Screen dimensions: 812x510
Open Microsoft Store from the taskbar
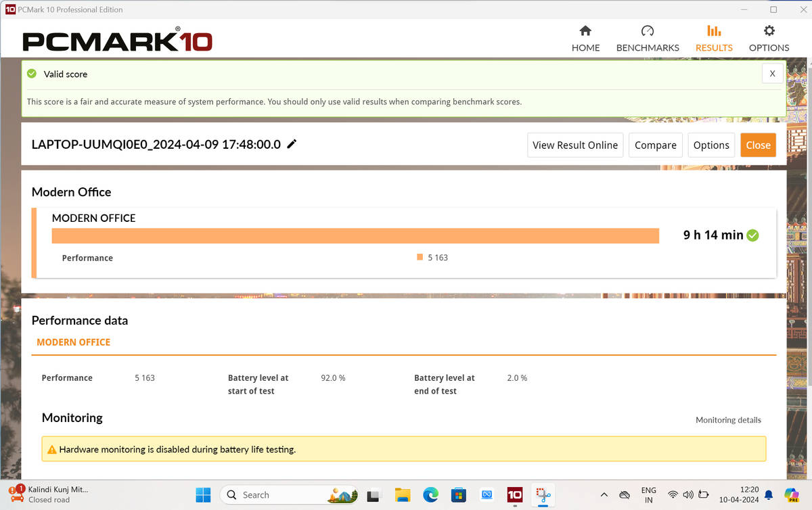tap(458, 494)
